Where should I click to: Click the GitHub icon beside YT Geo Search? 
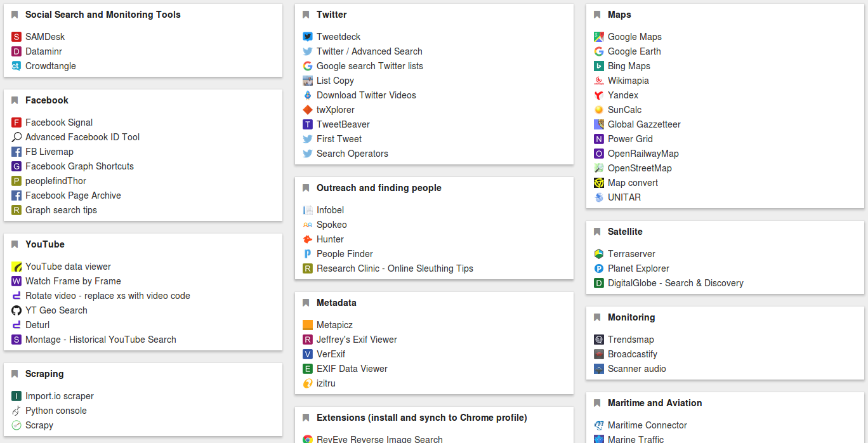coord(16,310)
